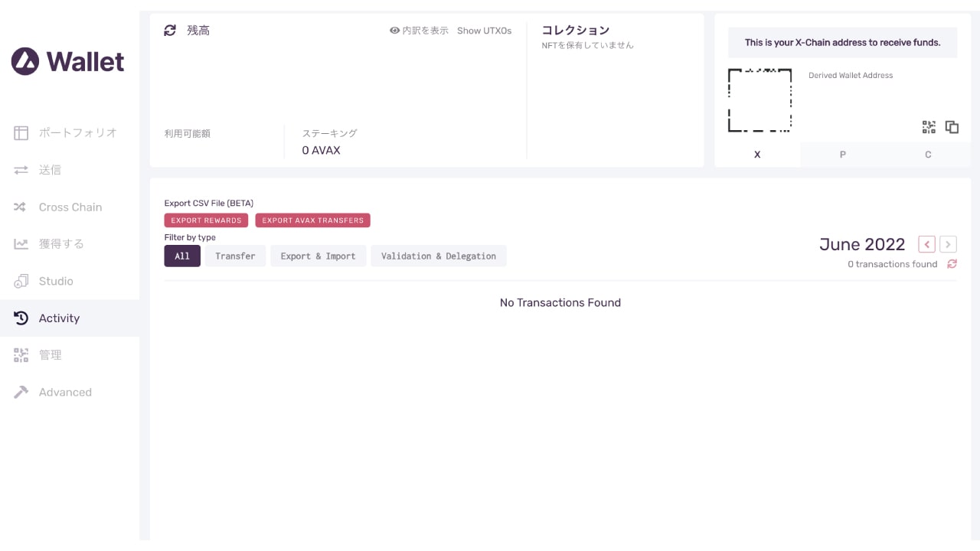Open the Activity page

click(70, 318)
